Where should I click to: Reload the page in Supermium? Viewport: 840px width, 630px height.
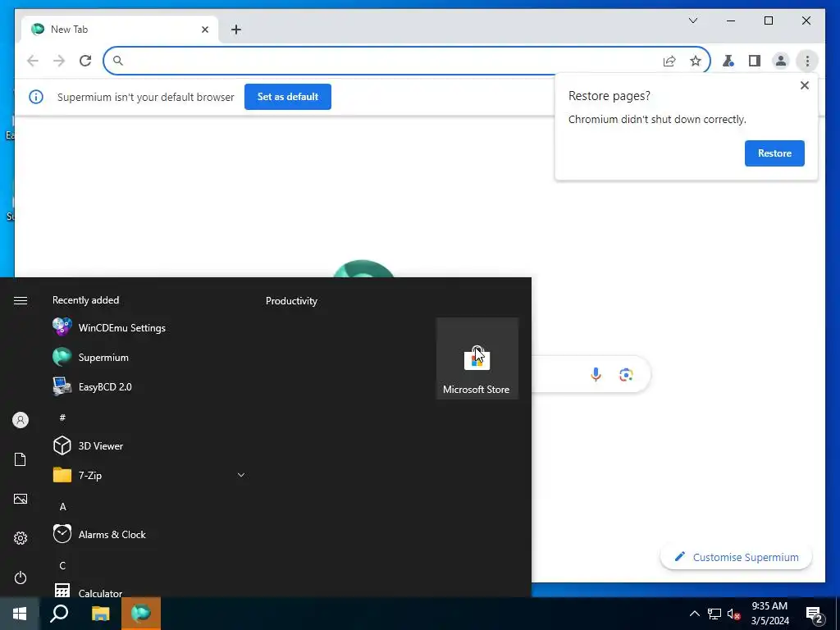[x=85, y=61]
